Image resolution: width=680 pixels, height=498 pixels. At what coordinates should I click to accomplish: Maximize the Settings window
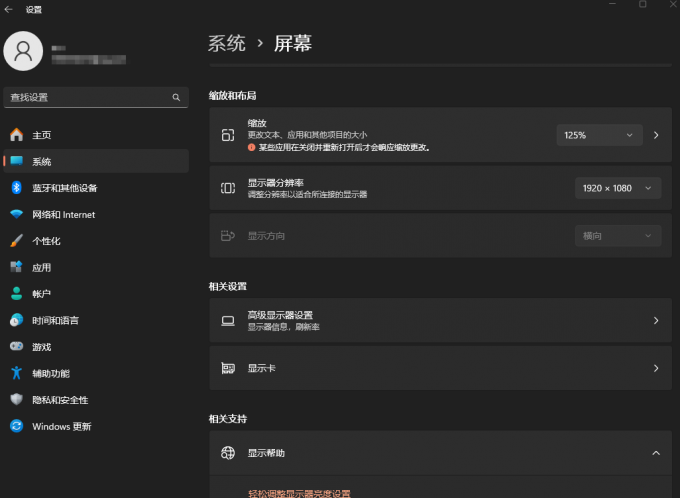coord(642,4)
